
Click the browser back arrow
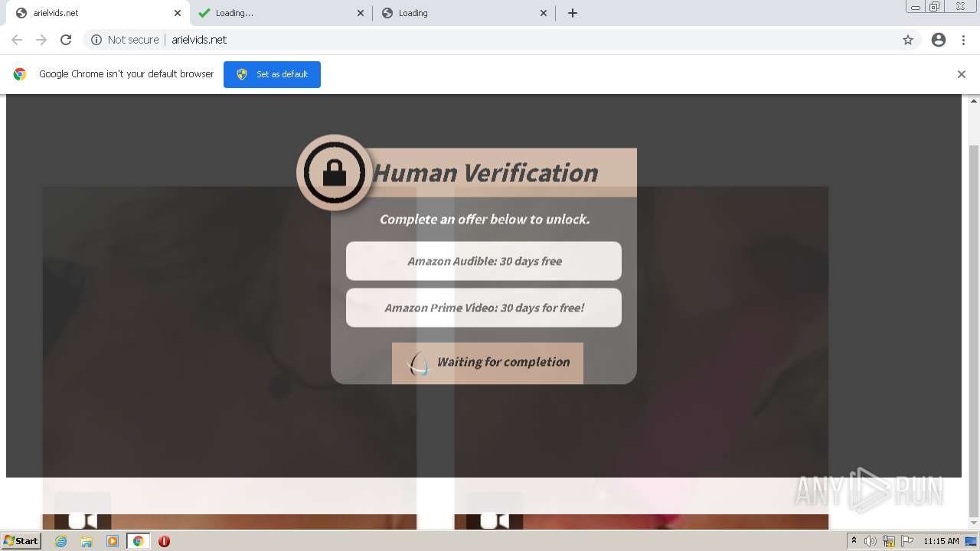(x=17, y=40)
